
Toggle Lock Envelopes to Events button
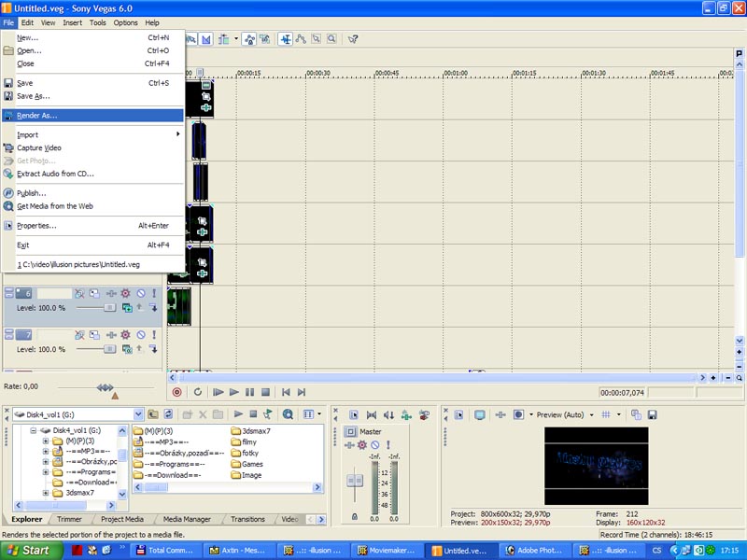point(249,39)
